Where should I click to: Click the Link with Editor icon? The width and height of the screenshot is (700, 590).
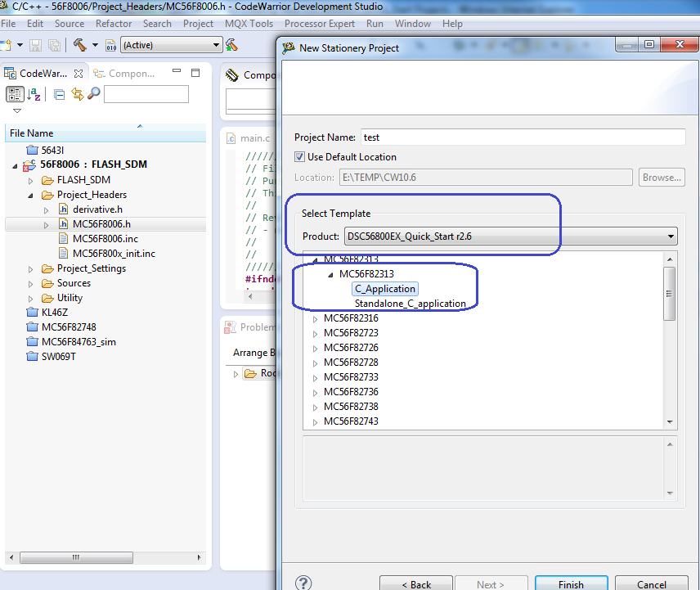77,94
